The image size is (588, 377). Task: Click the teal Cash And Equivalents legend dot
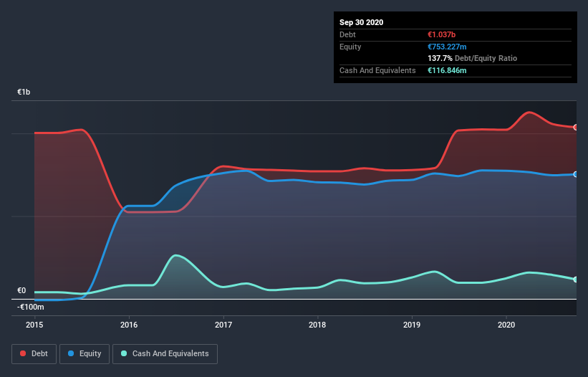(x=124, y=353)
